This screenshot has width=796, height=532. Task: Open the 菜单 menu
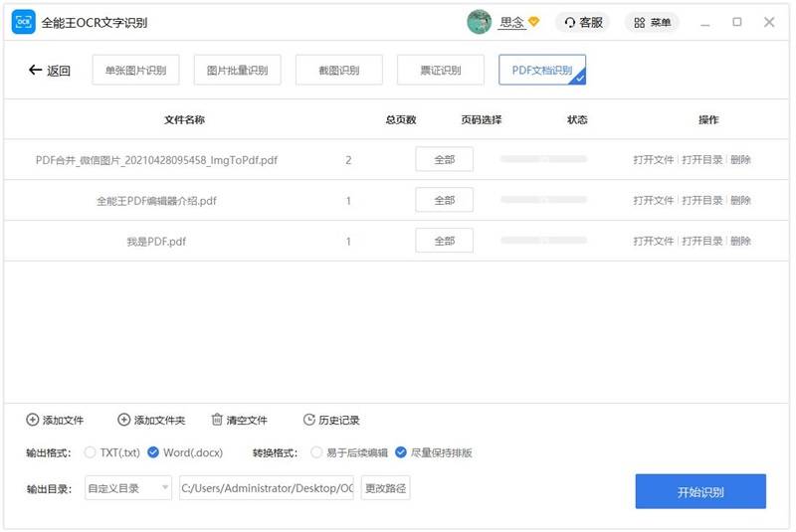pos(653,22)
